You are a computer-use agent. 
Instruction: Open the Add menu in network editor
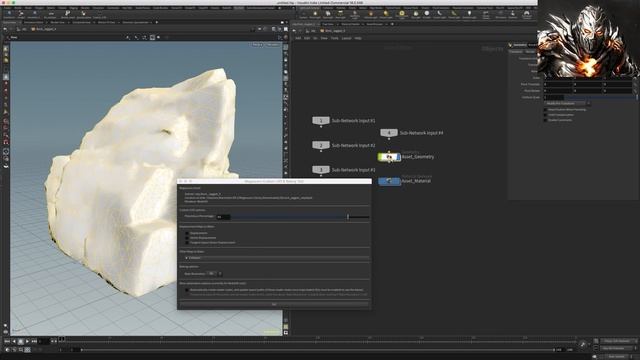(298, 38)
